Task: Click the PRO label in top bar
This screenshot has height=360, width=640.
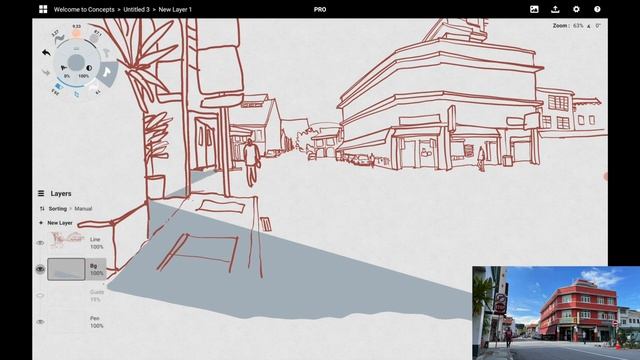Action: 320,9
